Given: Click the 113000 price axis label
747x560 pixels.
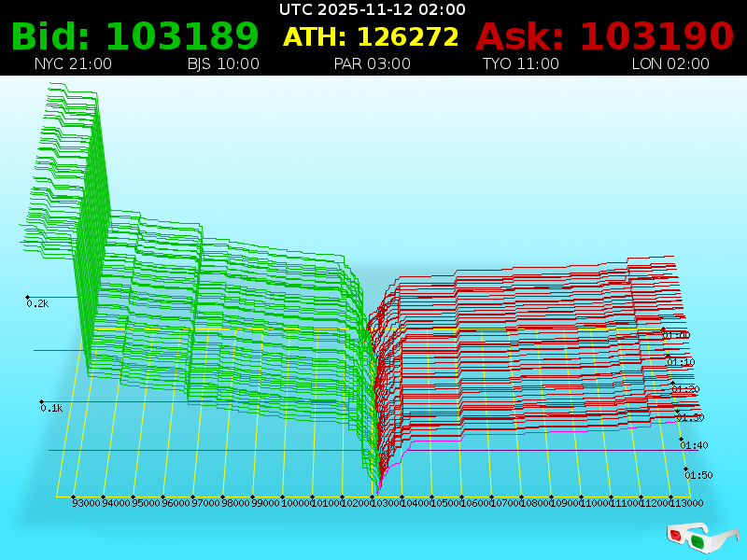Looking at the screenshot, I should click(687, 503).
